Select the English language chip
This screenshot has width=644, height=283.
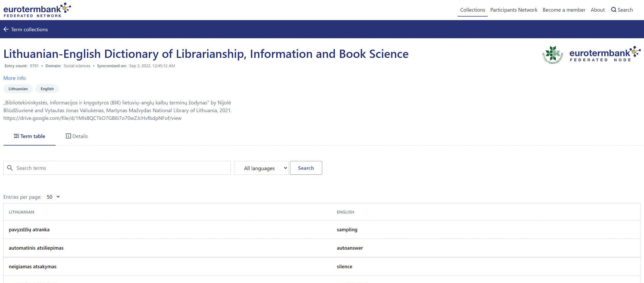47,89
